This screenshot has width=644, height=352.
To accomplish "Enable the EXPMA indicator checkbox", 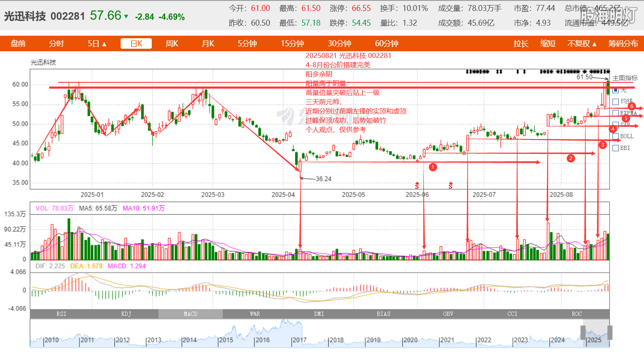I will 616,113.
